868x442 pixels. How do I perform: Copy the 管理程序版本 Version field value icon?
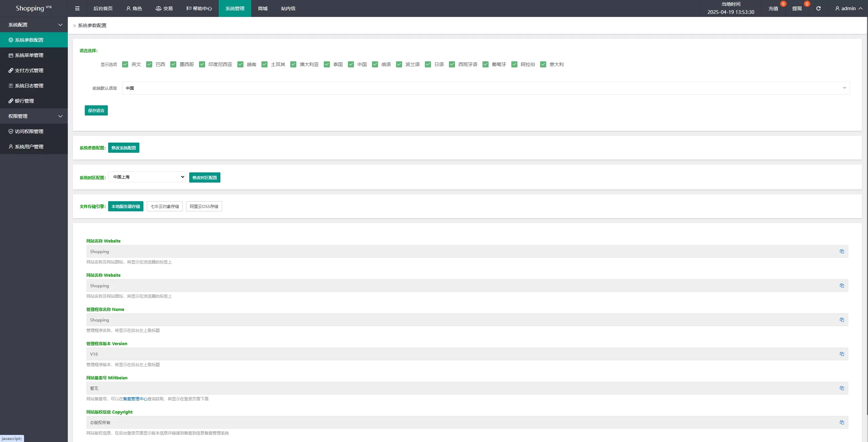point(842,354)
